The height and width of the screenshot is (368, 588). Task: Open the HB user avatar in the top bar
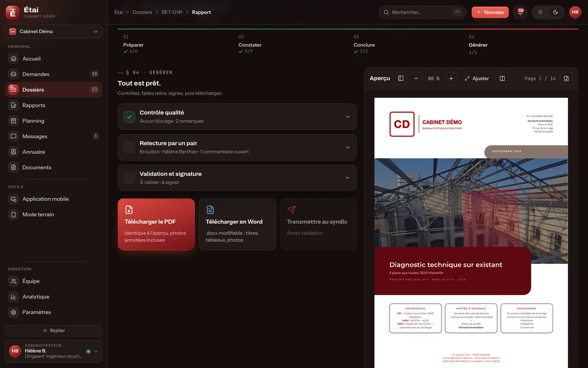575,12
